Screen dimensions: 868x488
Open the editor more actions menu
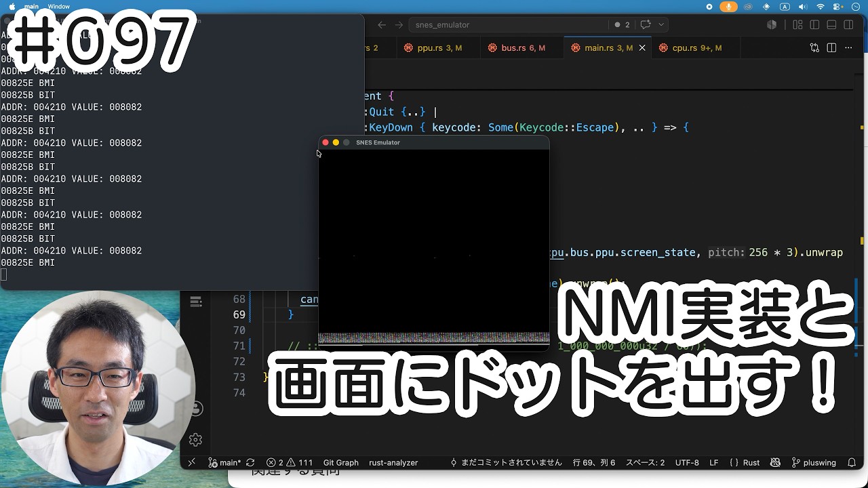pyautogui.click(x=849, y=48)
